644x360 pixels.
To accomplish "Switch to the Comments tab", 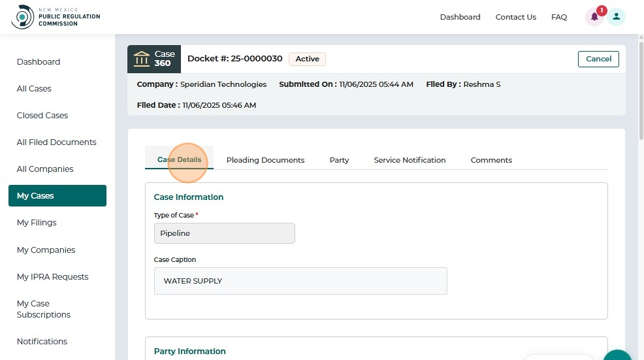I will pos(491,160).
